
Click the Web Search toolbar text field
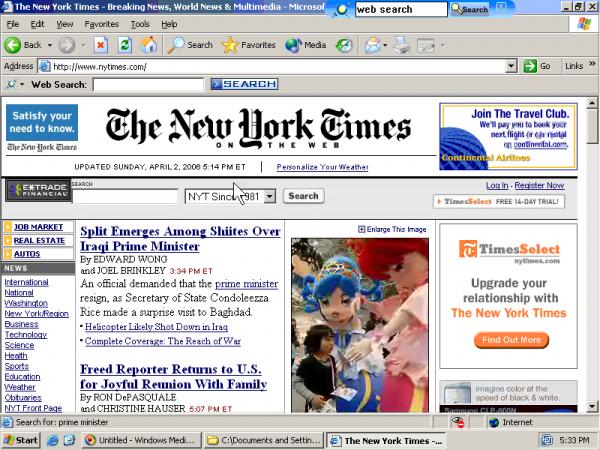tap(148, 85)
